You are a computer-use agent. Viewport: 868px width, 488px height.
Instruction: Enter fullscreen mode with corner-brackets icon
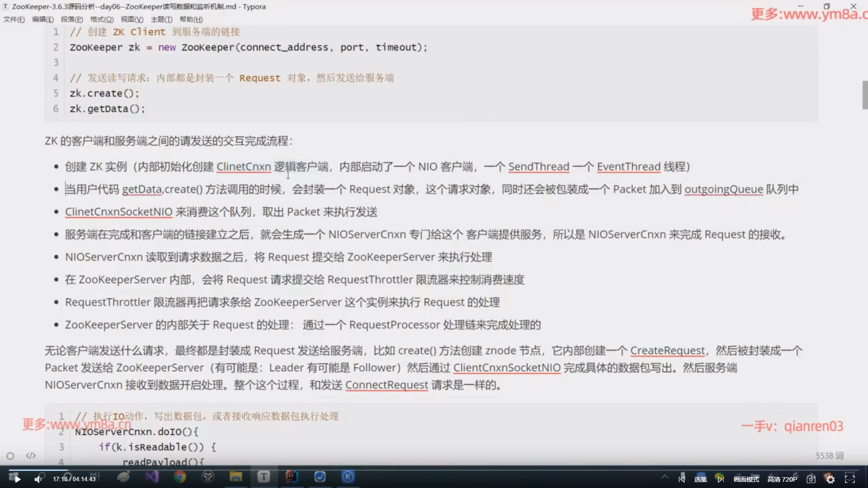(850, 479)
